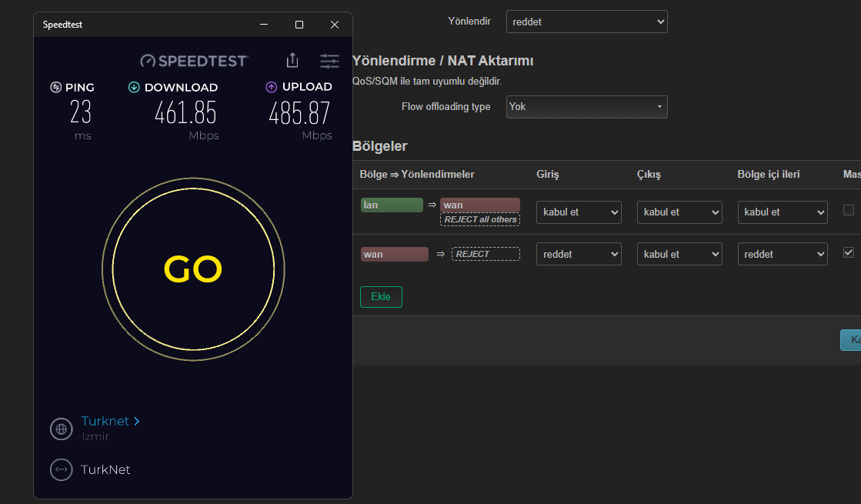This screenshot has height=504, width=861.
Task: Click the Speedtest window title text
Action: [x=62, y=25]
